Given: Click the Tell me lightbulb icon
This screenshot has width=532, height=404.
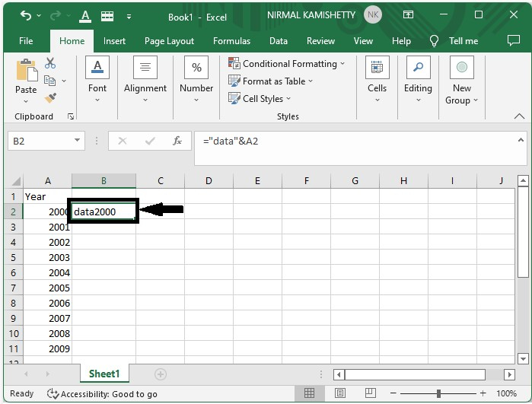Looking at the screenshot, I should (434, 41).
